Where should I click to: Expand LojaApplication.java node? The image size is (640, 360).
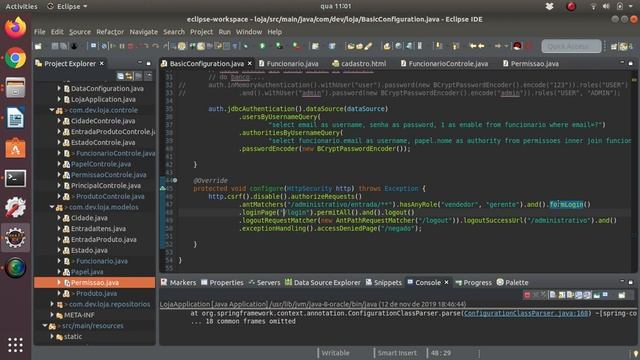pos(59,99)
